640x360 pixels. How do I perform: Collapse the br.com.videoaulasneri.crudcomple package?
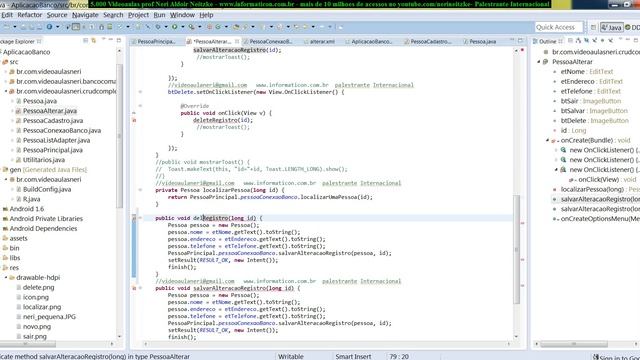[x=6, y=91]
